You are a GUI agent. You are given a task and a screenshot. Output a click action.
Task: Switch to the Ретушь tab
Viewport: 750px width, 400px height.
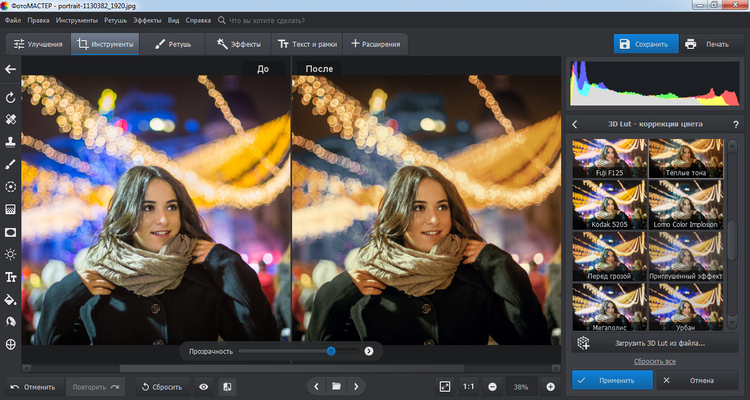173,44
